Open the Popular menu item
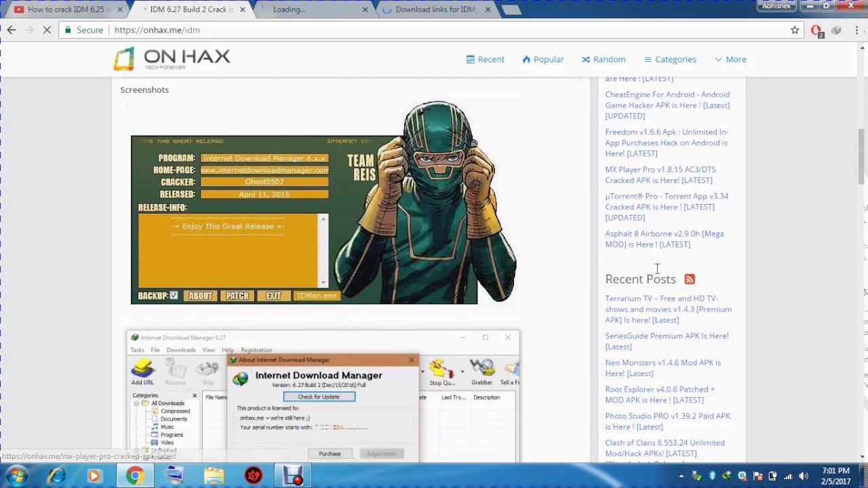Viewport: 868px width, 488px height. pos(542,59)
